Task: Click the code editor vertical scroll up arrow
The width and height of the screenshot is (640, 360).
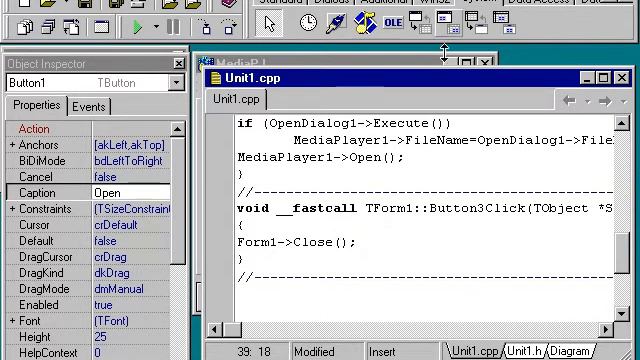Action: coord(622,123)
